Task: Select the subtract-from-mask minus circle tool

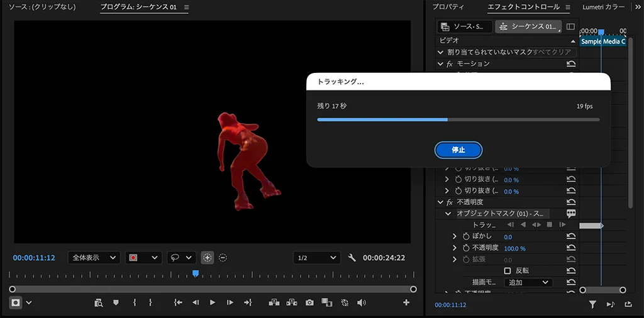Action: tap(223, 258)
